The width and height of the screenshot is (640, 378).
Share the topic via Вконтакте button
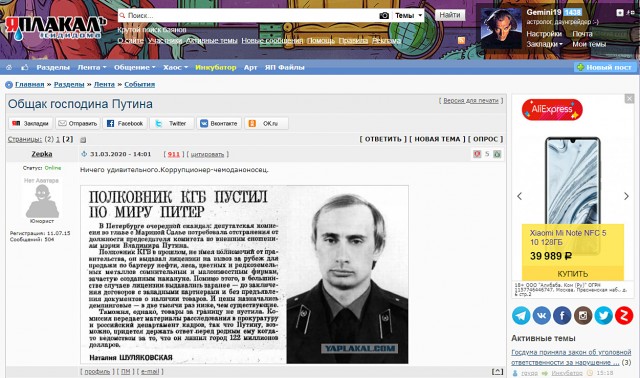219,123
